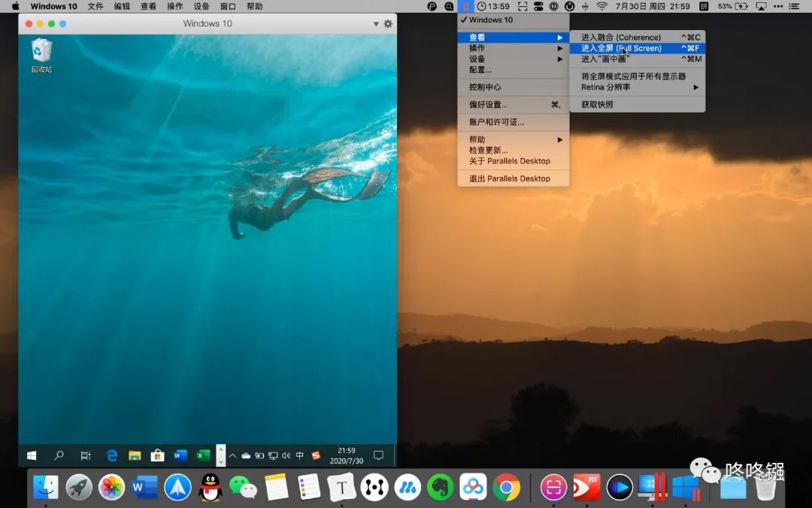Select 进入"画中画" picture-in-picture mode
Viewport: 812px width, 508px height.
pos(638,59)
